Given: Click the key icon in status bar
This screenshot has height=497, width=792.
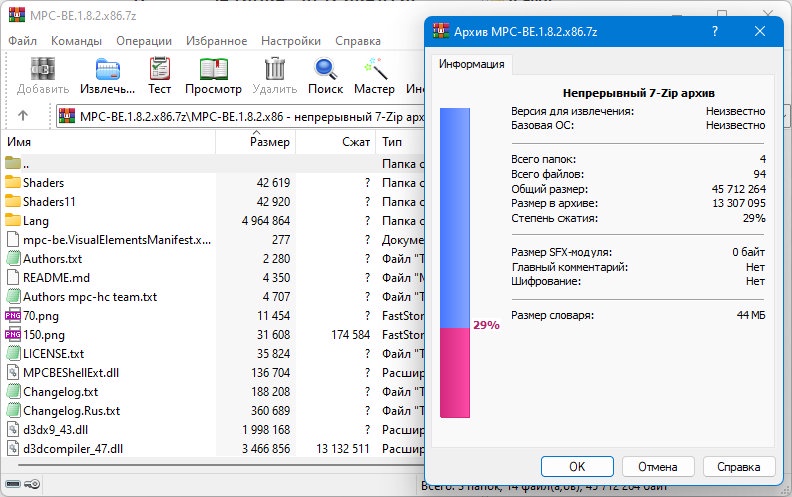Looking at the screenshot, I should coord(32,484).
